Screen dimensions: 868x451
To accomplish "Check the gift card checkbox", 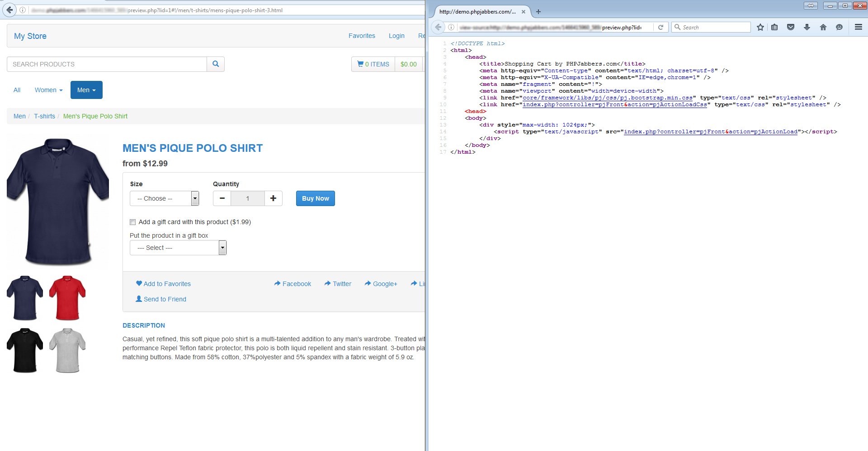I will click(x=132, y=222).
